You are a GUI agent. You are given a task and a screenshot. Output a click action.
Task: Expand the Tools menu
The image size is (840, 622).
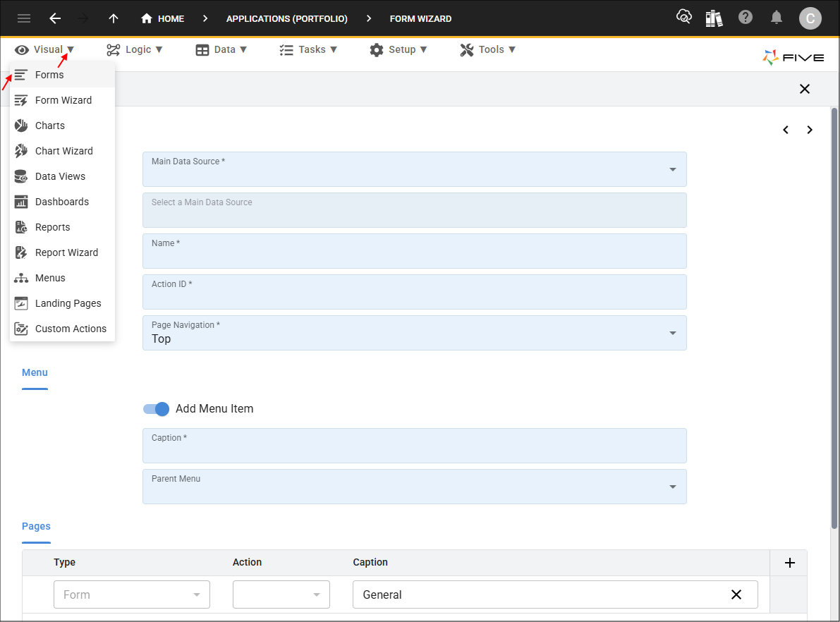(x=487, y=50)
